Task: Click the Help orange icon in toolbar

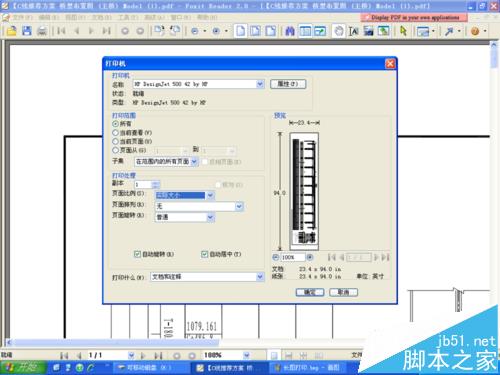Action: pyautogui.click(x=475, y=31)
